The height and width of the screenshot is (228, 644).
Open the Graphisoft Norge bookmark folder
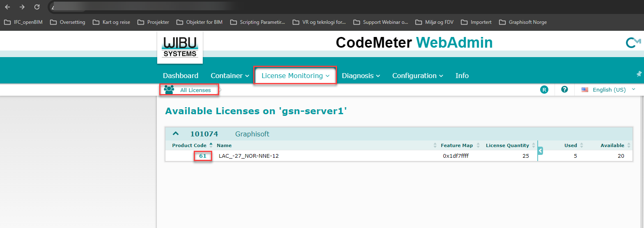click(x=523, y=22)
